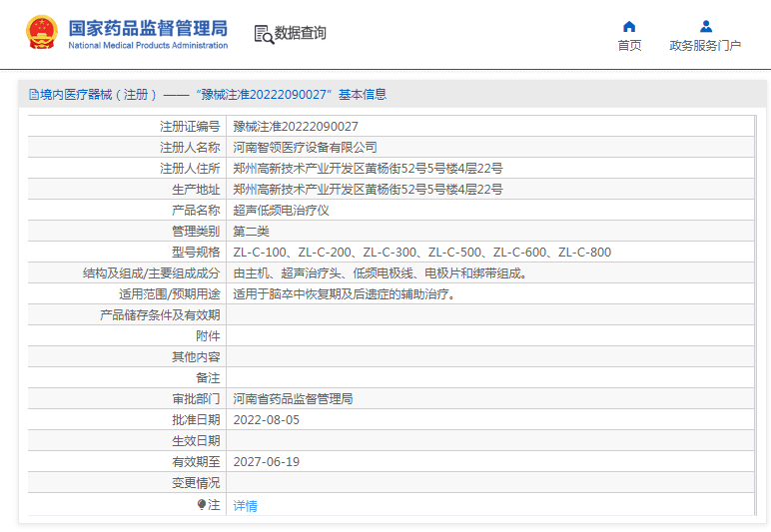The height and width of the screenshot is (532, 771).
Task: Open the 详情 link
Action: pyautogui.click(x=245, y=505)
